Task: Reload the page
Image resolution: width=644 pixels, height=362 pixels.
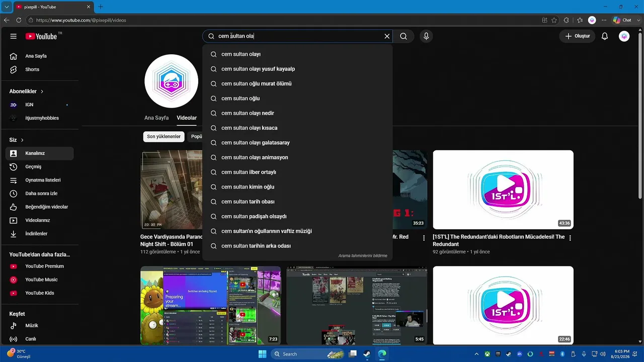Action: [19, 20]
